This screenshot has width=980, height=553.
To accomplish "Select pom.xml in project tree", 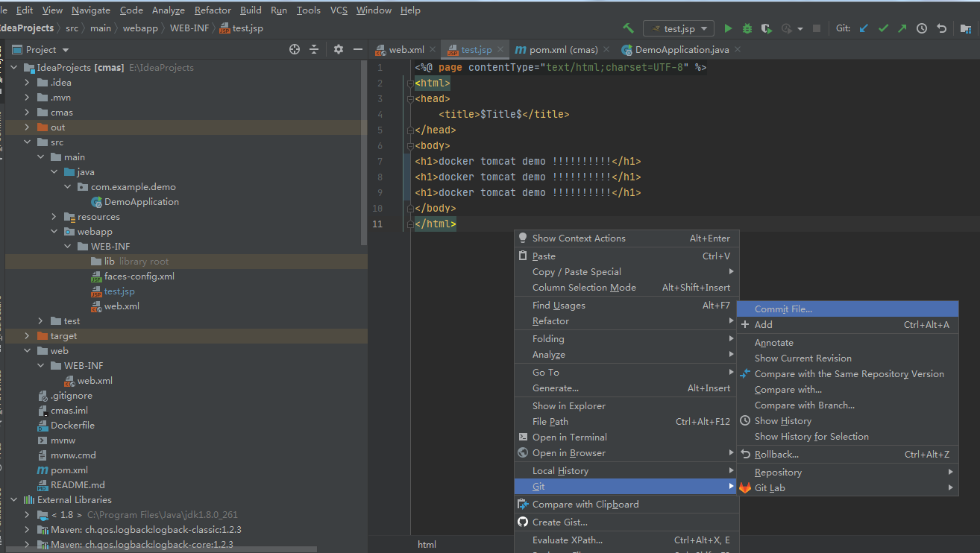I will pos(69,470).
